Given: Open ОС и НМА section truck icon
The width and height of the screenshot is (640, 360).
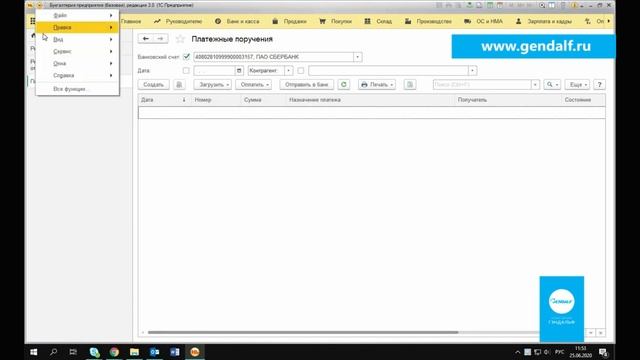Looking at the screenshot, I should click(x=467, y=21).
